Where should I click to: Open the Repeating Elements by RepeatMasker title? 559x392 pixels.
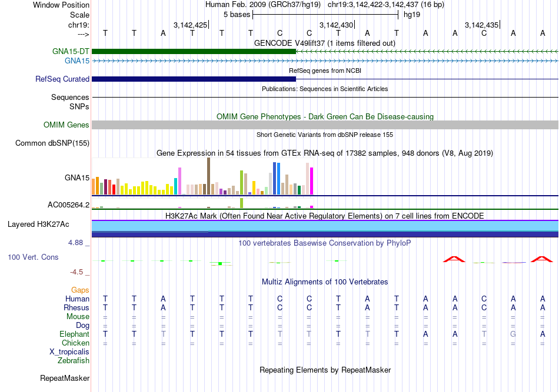(325, 370)
